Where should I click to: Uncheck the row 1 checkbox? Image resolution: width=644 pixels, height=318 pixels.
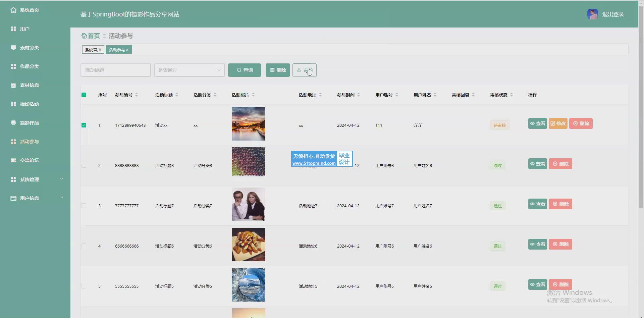(x=84, y=125)
